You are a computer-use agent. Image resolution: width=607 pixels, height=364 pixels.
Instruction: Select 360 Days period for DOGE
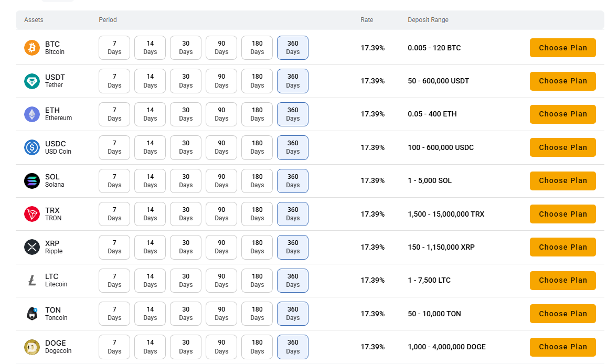[x=293, y=347]
